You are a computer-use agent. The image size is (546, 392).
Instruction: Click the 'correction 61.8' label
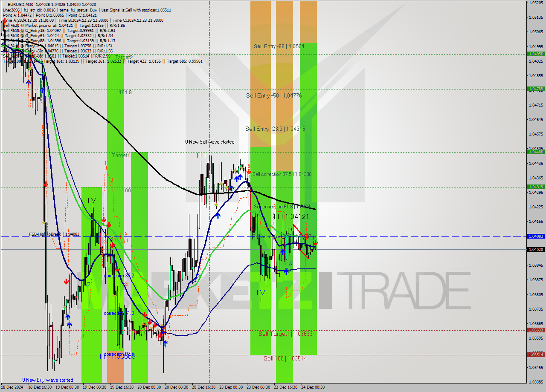(x=119, y=313)
